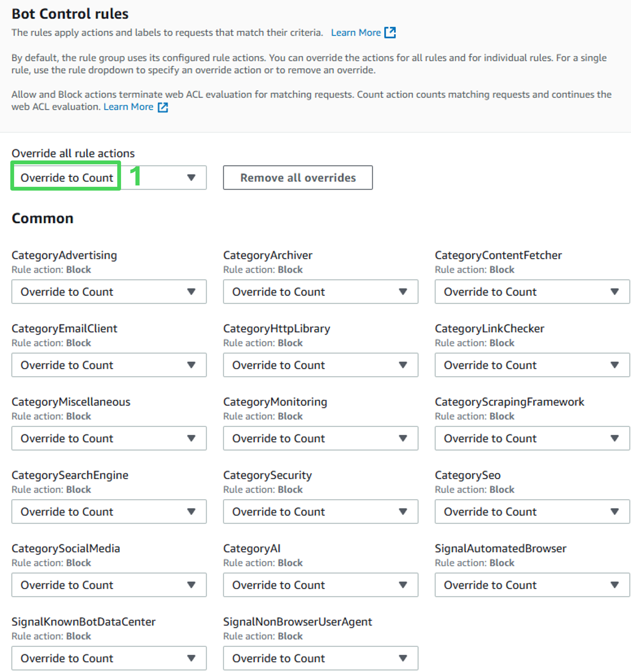Open the Override all rule actions dropdown

point(109,178)
